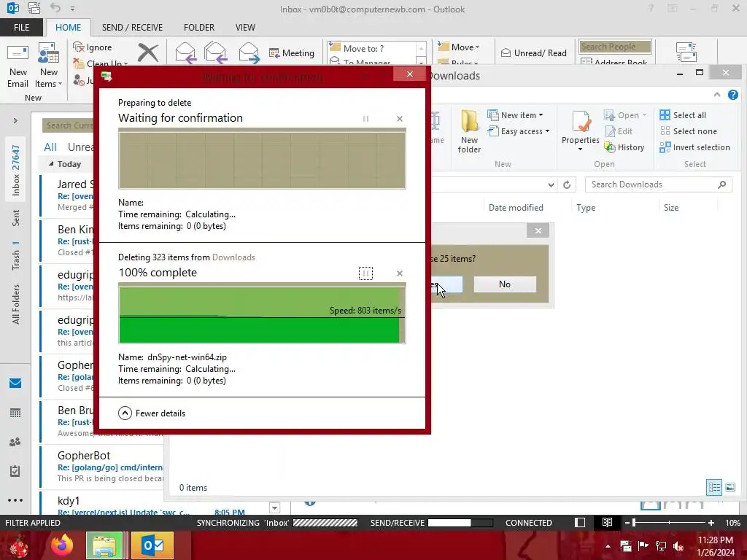This screenshot has width=747, height=560.
Task: Select the Sent folder in sidebar
Action: pos(16,218)
